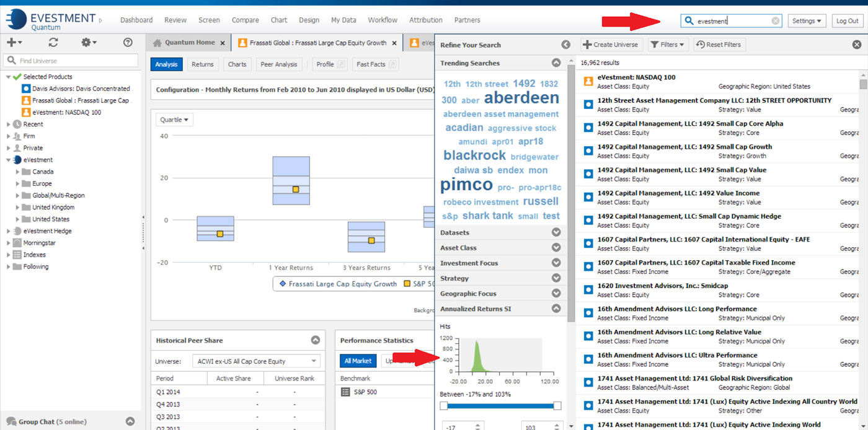The height and width of the screenshot is (430, 868).
Task: Expand the Strategy filter section
Action: point(556,278)
